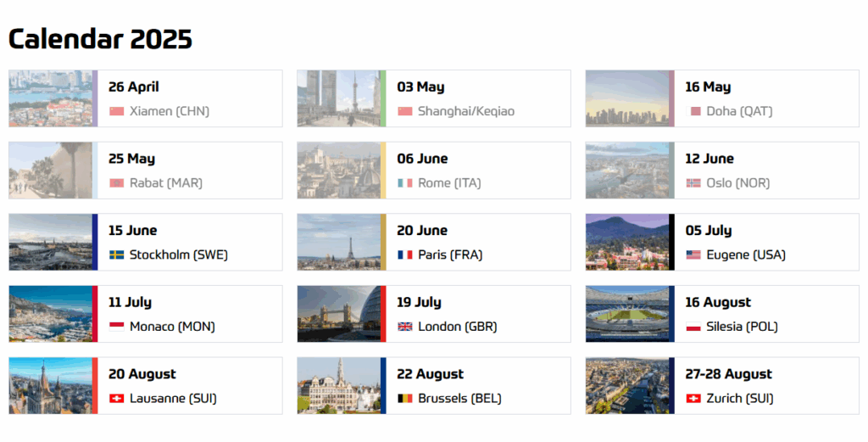Click the Monaco flag icon
The height and width of the screenshot is (442, 868).
coord(116,327)
